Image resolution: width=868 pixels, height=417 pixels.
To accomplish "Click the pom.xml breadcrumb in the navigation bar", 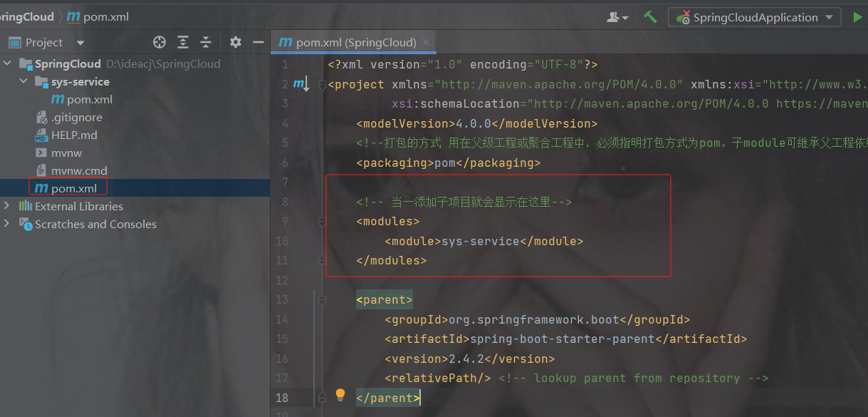I will 98,16.
